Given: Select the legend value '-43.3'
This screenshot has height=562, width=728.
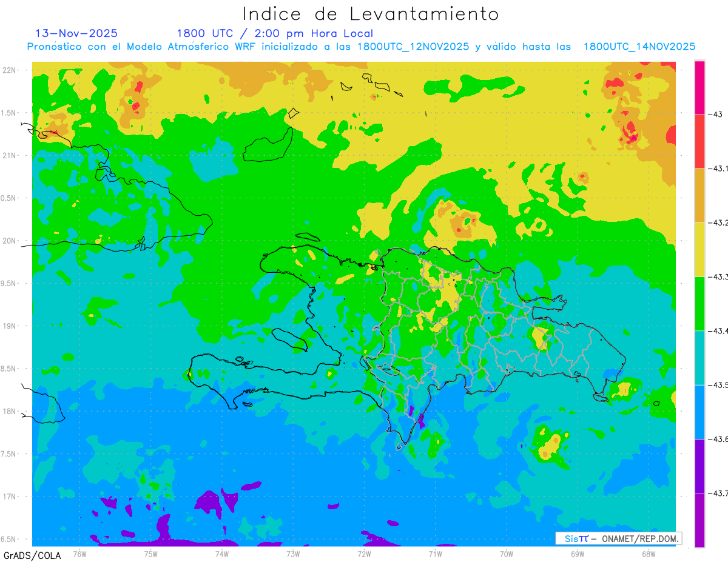Looking at the screenshot, I should (717, 276).
